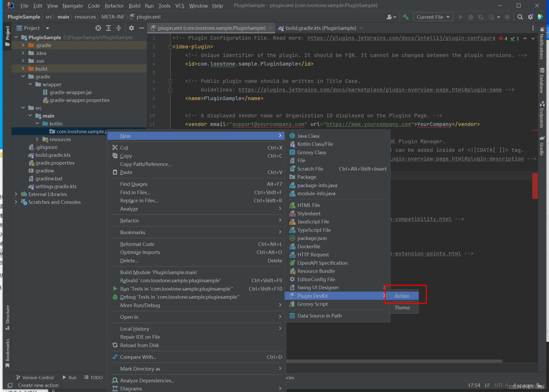The height and width of the screenshot is (392, 549).
Task: Toggle tool window quick access button
Action: (x=10, y=385)
